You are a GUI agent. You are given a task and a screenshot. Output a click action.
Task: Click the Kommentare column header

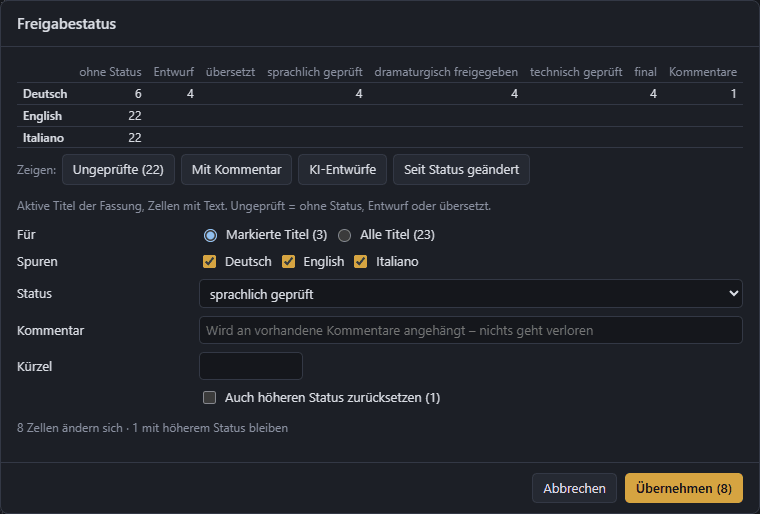703,72
